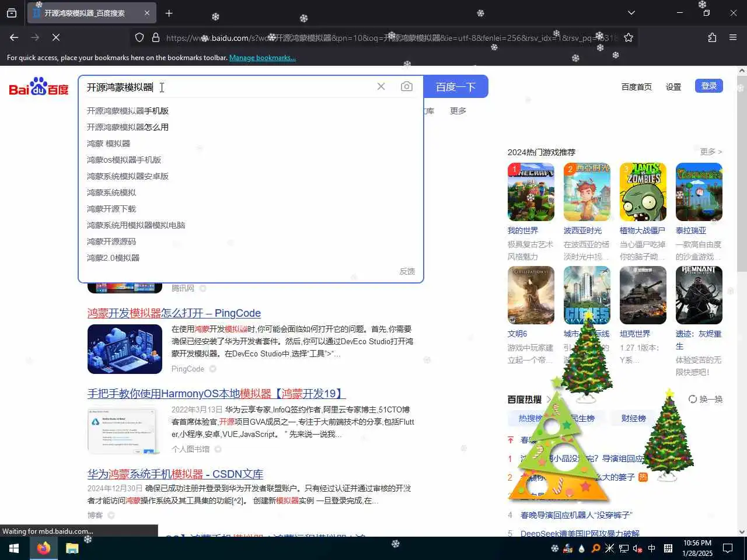Choose suggestion 开源鸿蒙模拟器手机版
Screen dimensions: 747x560
[x=128, y=111]
